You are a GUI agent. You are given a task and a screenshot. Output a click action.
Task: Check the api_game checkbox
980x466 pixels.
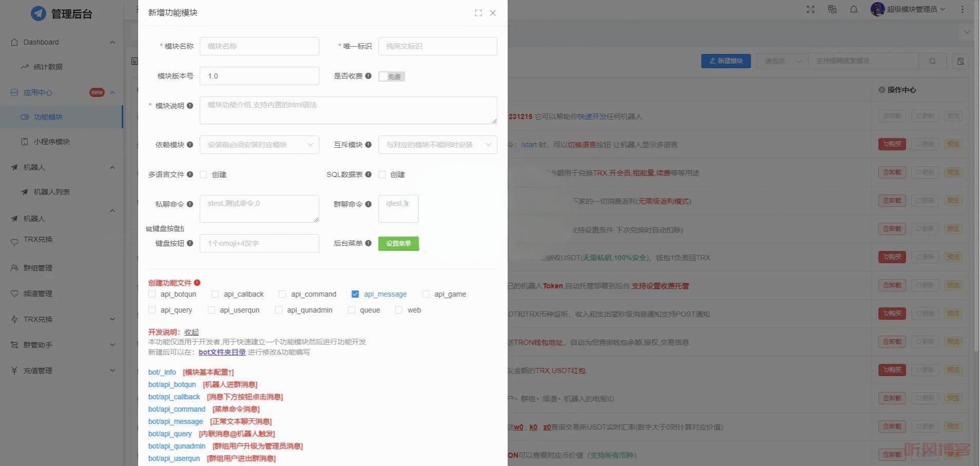coord(426,294)
